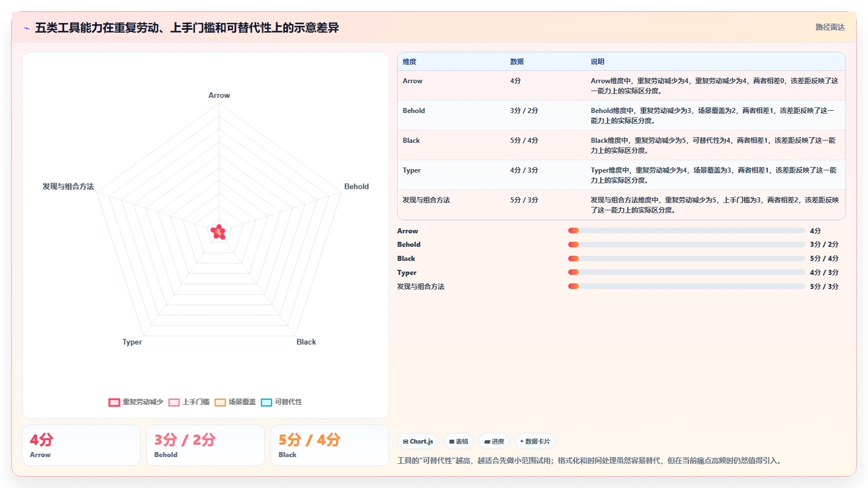Click the 表格 tag chip
Screen dimensions: 868x488
pos(458,441)
